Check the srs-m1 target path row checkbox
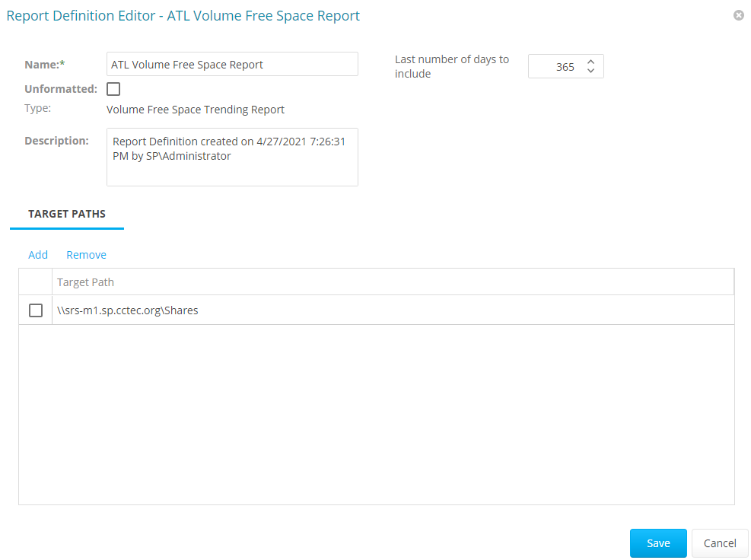The height and width of the screenshot is (560, 751). tap(35, 310)
